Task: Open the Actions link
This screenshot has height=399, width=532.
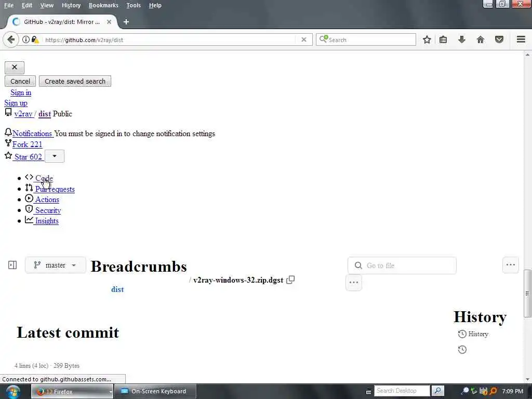Action: click(x=47, y=199)
